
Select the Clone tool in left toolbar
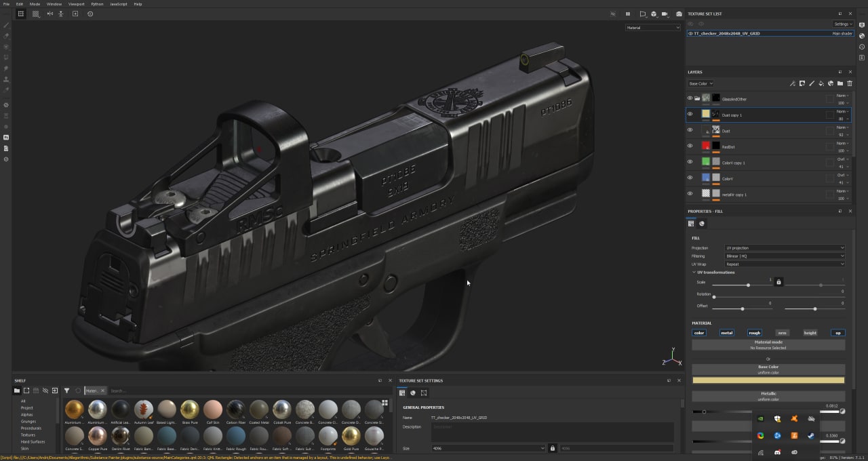pos(6,79)
